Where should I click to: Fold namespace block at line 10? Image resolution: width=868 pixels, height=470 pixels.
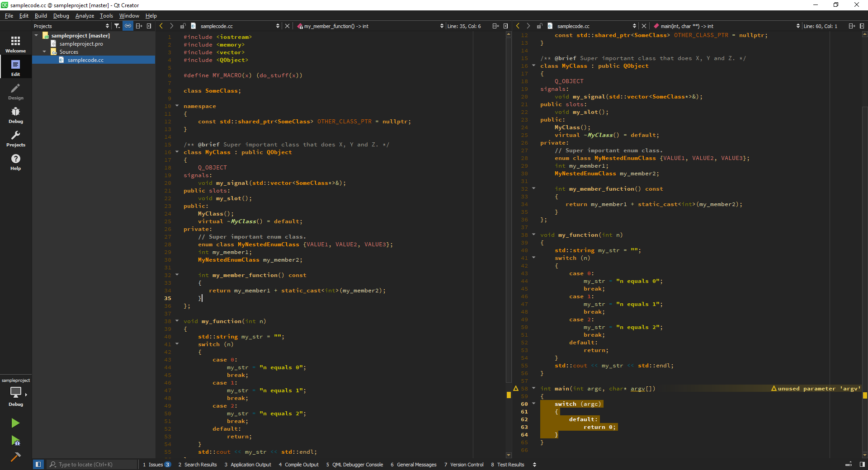pyautogui.click(x=177, y=106)
